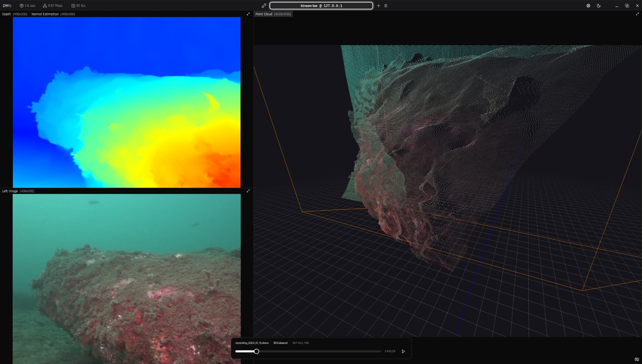Click the pps point rate indicator

[27, 6]
